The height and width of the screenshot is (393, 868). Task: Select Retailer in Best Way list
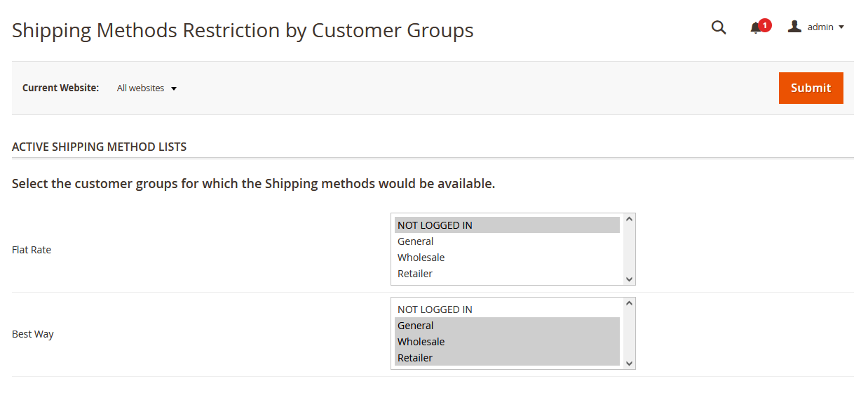click(x=415, y=358)
